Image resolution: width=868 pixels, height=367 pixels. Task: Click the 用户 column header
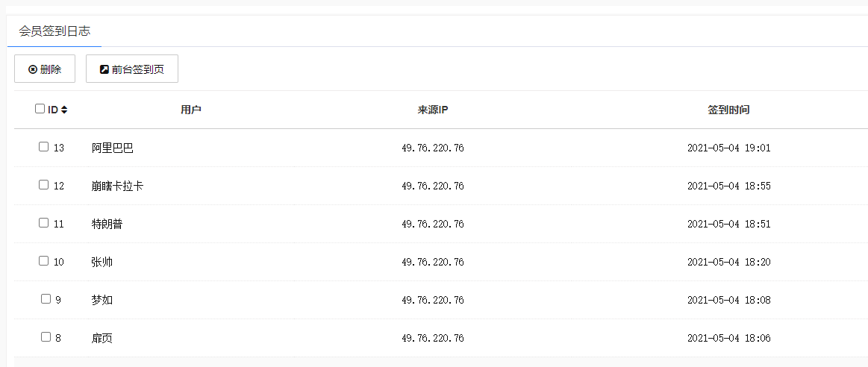[x=191, y=110]
